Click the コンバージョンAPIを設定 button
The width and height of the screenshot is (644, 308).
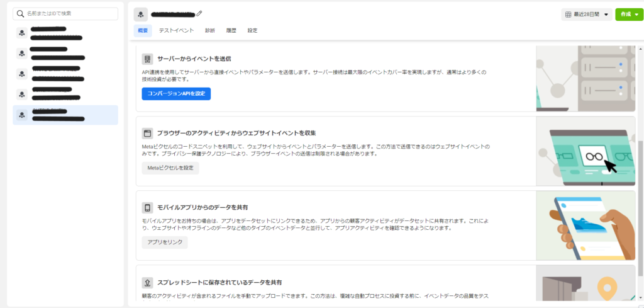pyautogui.click(x=175, y=94)
